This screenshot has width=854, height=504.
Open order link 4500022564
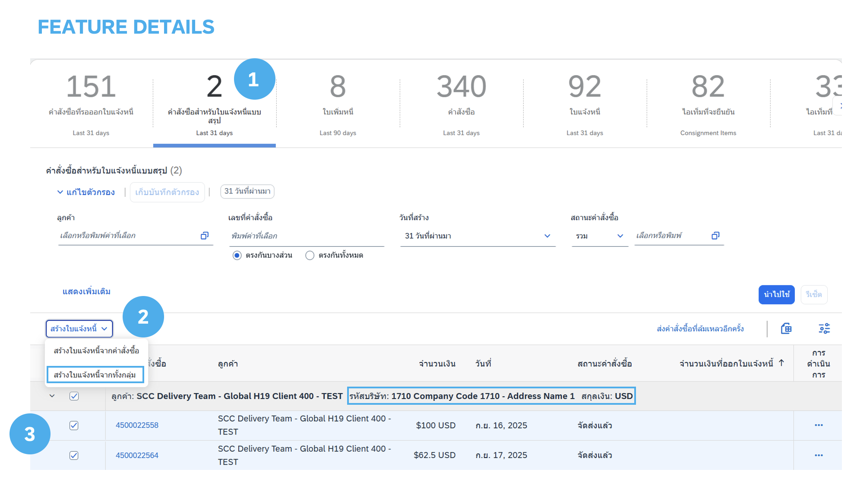coord(137,456)
